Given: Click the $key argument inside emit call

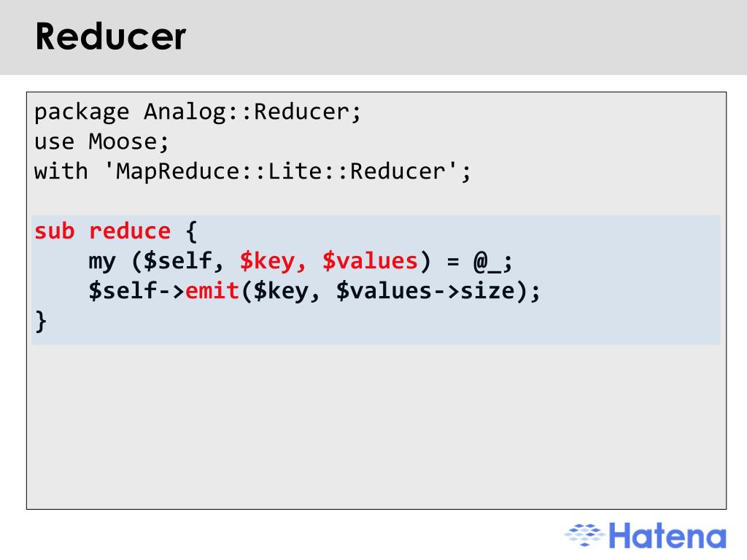Looking at the screenshot, I should (x=281, y=291).
